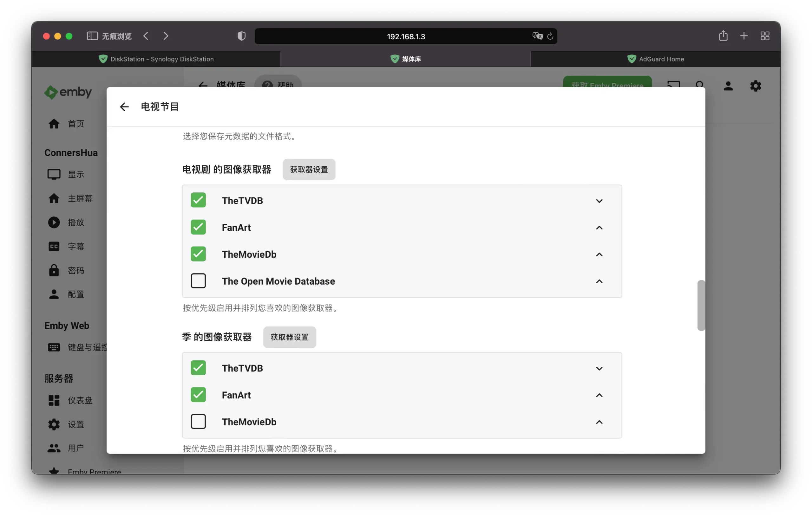
Task: Open the 主屏幕 home screen settings
Action: coord(80,198)
